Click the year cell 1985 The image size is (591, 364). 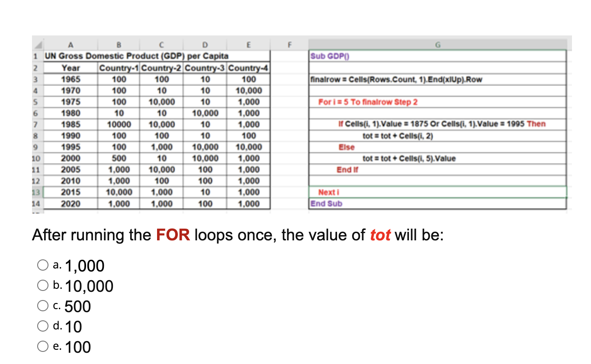[70, 125]
